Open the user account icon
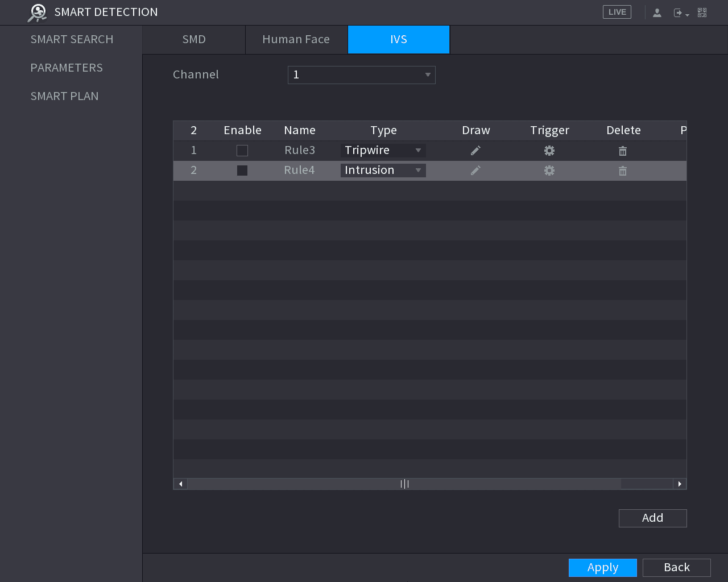This screenshot has height=582, width=728. point(657,13)
